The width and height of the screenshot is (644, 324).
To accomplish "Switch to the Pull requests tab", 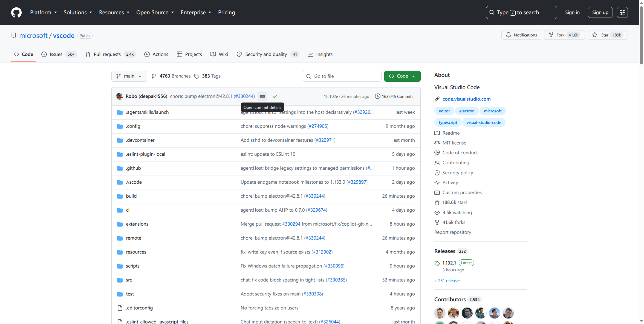I will pos(111,54).
